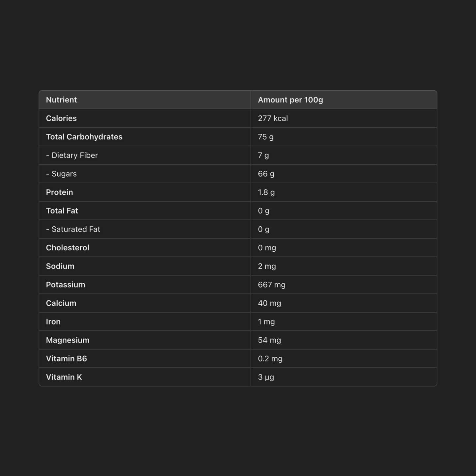Click the Amount per 100g column header
The image size is (476, 476).
click(290, 100)
